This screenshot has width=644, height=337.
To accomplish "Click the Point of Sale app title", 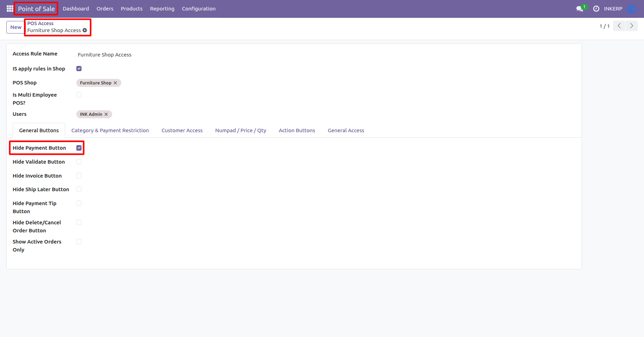I will click(36, 9).
